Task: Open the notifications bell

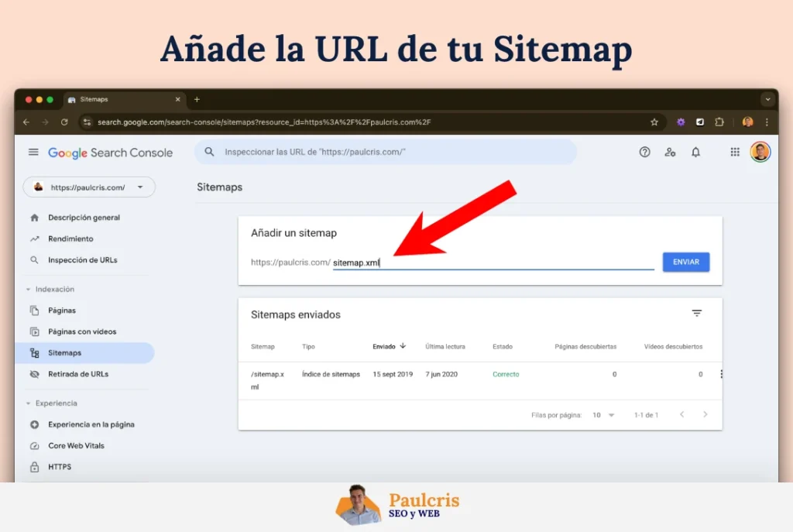Action: (x=695, y=153)
